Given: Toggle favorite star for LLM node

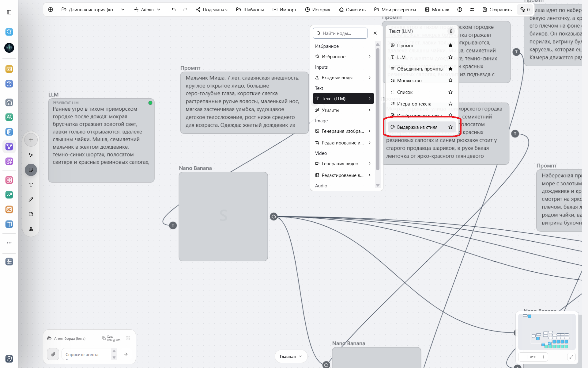Looking at the screenshot, I should 450,57.
